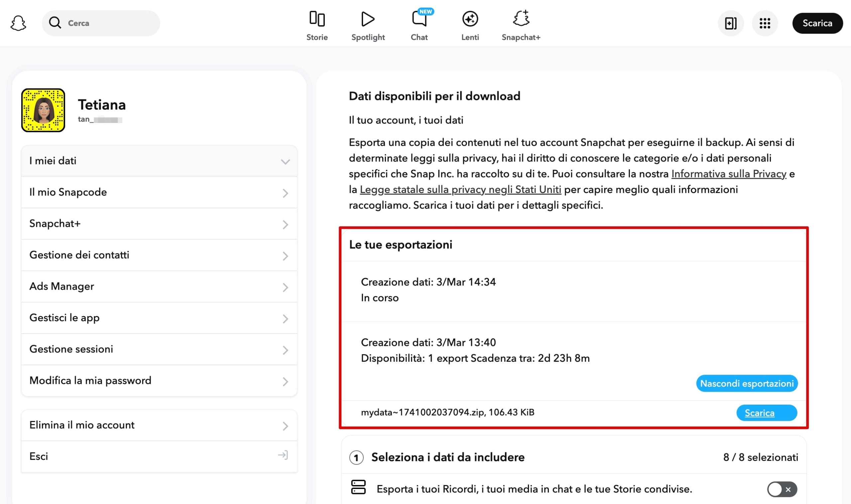
Task: Open the Storie section
Action: tap(317, 26)
